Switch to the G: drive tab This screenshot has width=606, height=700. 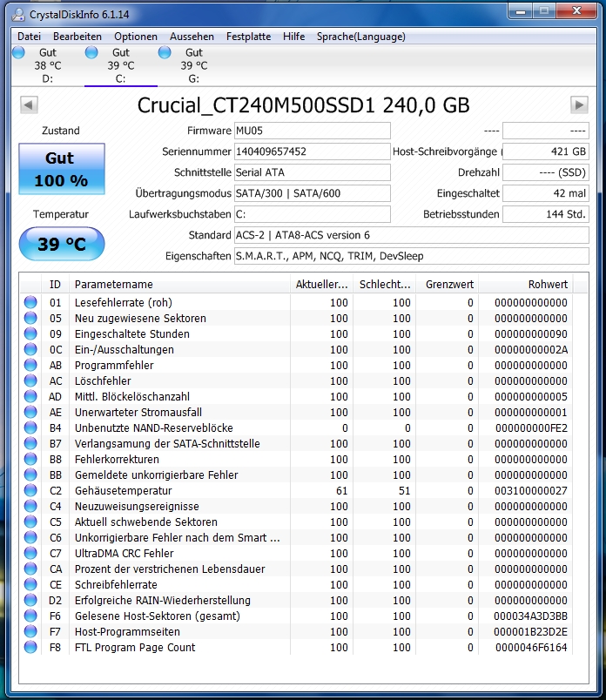[194, 65]
